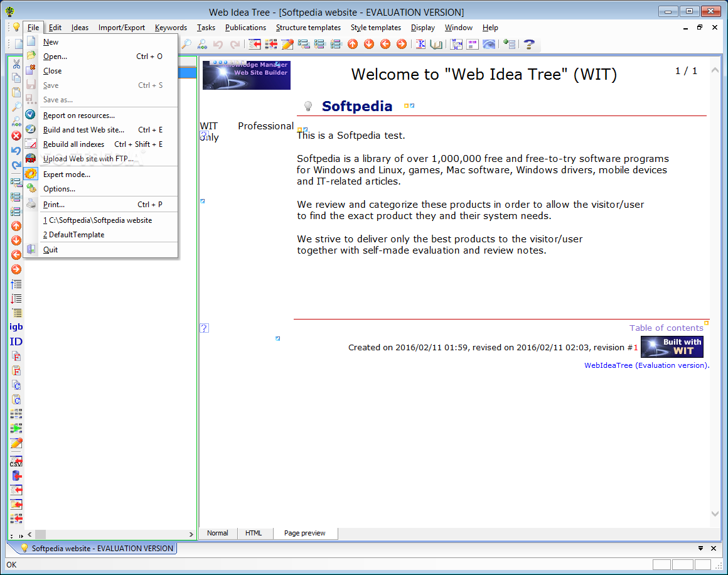Click the blue redo arrow in left sidebar
The height and width of the screenshot is (575, 728).
(16, 165)
